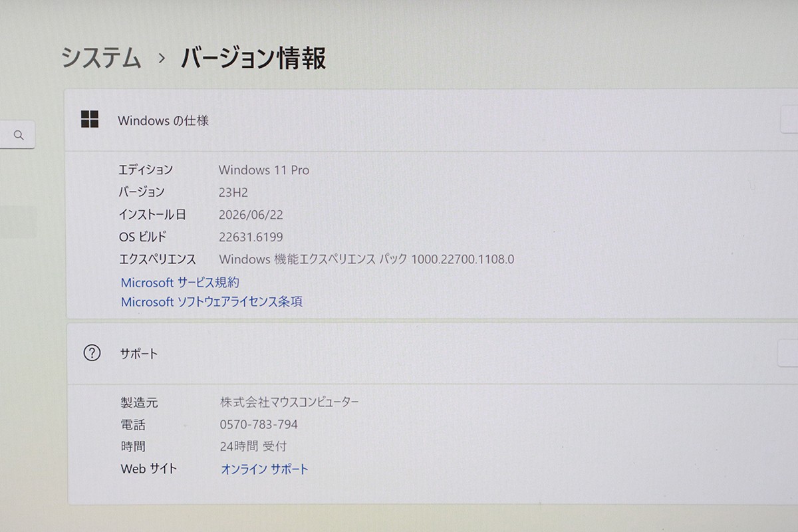Image resolution: width=798 pixels, height=532 pixels.
Task: Click the copy button in Windows の仕様 header
Action: [789, 121]
